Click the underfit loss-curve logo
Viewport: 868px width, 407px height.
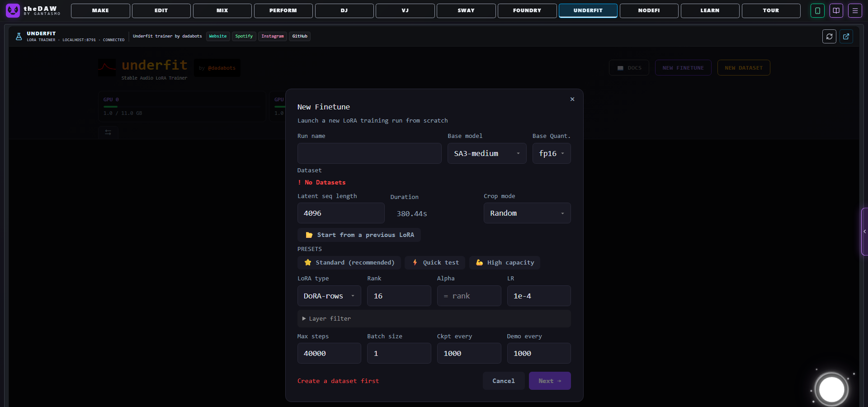pyautogui.click(x=107, y=68)
